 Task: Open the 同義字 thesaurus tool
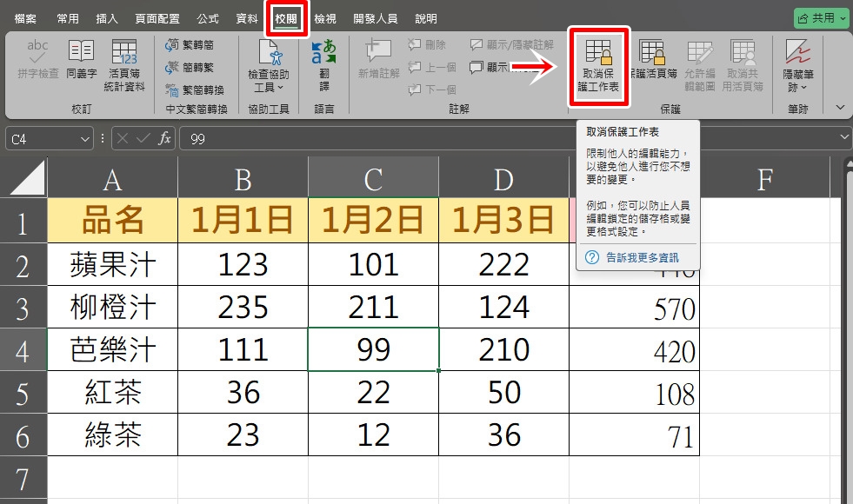pyautogui.click(x=82, y=59)
